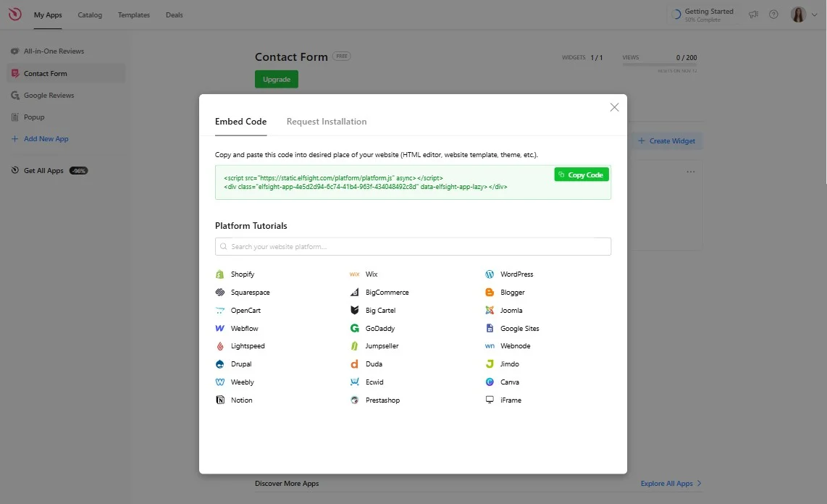
Task: Open the WordPress platform tutorial
Action: 490,274
